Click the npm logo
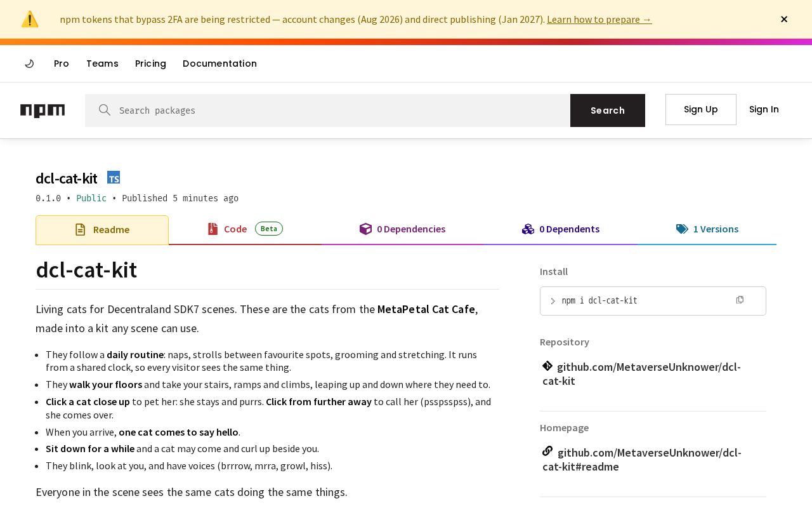This screenshot has height=508, width=812. tap(43, 110)
